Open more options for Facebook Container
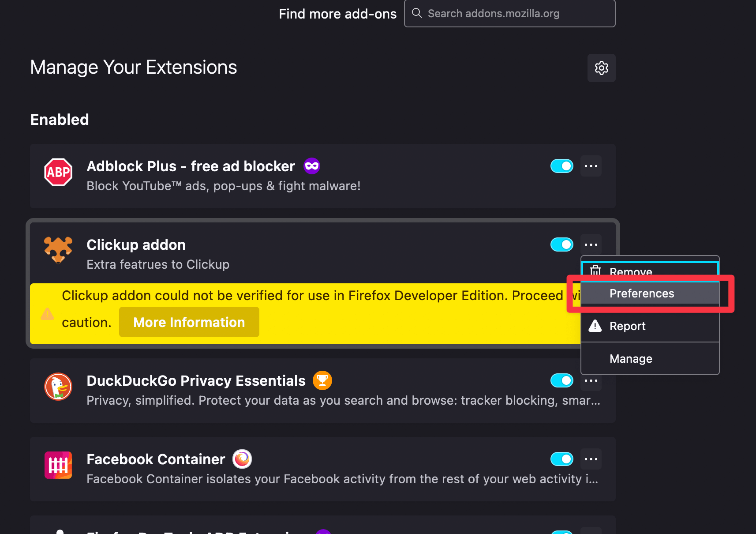This screenshot has height=534, width=756. coord(591,459)
